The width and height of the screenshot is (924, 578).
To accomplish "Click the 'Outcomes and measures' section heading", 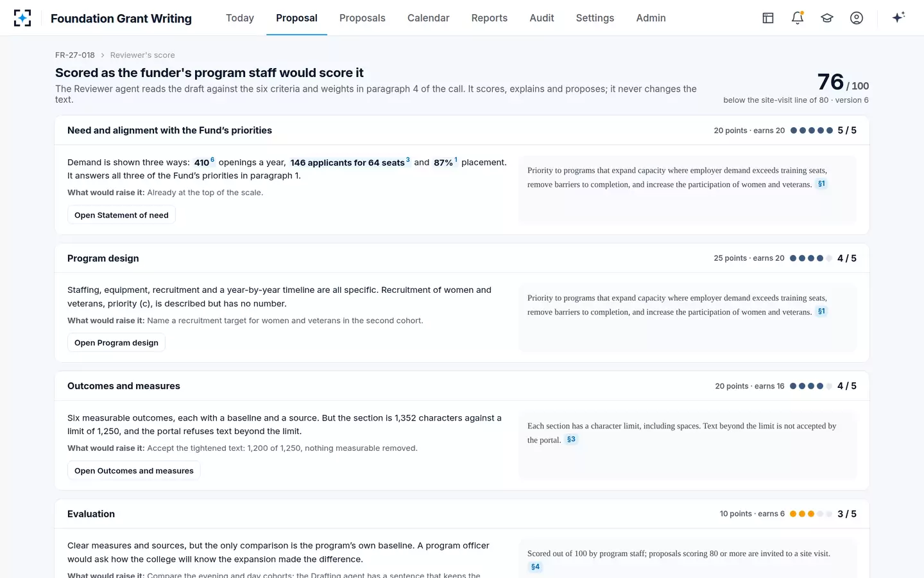I will tap(124, 386).
